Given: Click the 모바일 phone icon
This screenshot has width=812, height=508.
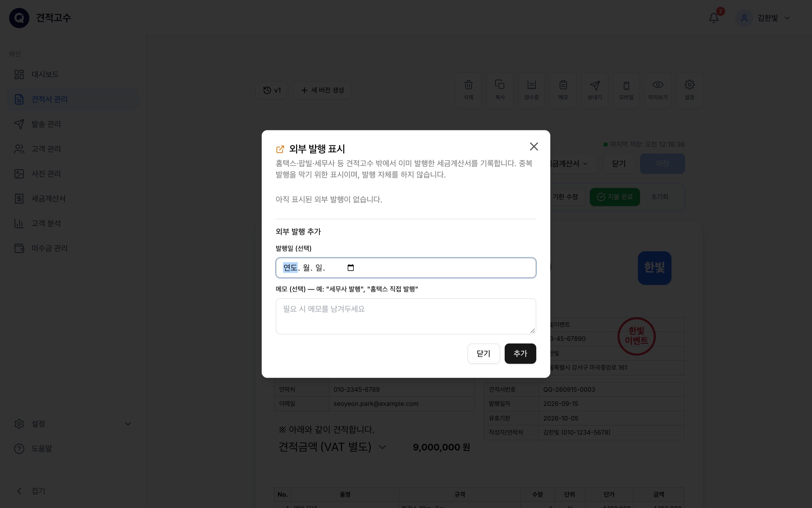Looking at the screenshot, I should [626, 85].
